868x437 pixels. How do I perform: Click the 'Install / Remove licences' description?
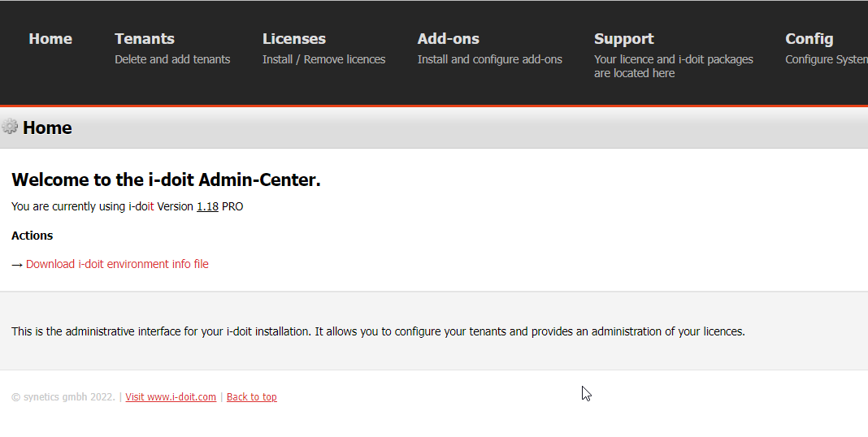(323, 59)
